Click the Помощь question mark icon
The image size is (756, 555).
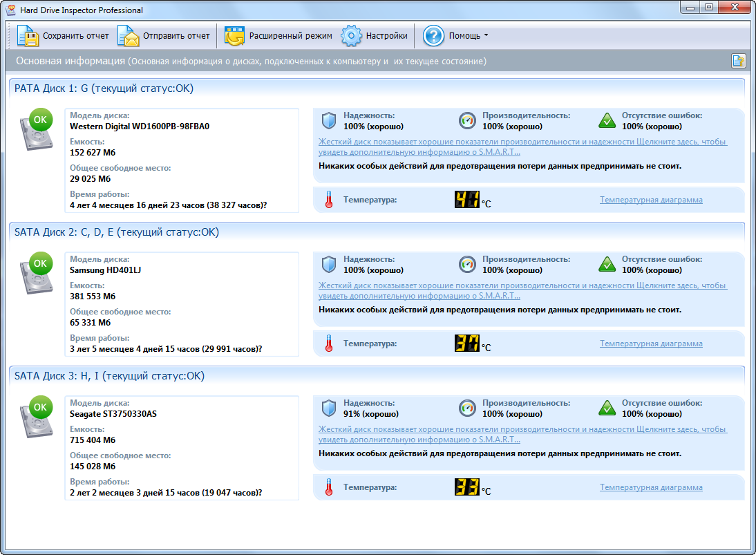[433, 35]
